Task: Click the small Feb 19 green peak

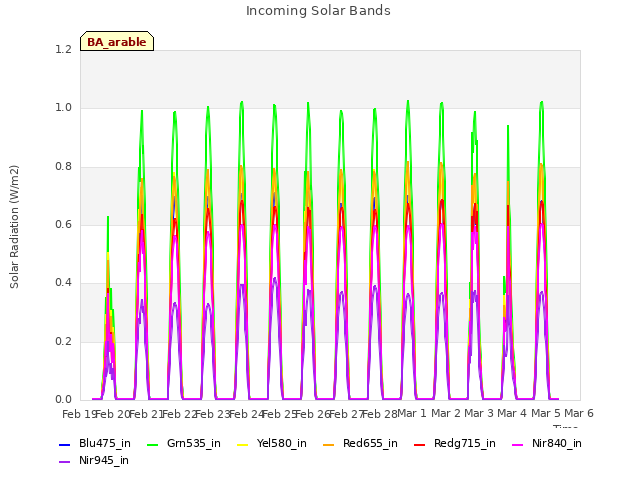Action: click(x=108, y=218)
